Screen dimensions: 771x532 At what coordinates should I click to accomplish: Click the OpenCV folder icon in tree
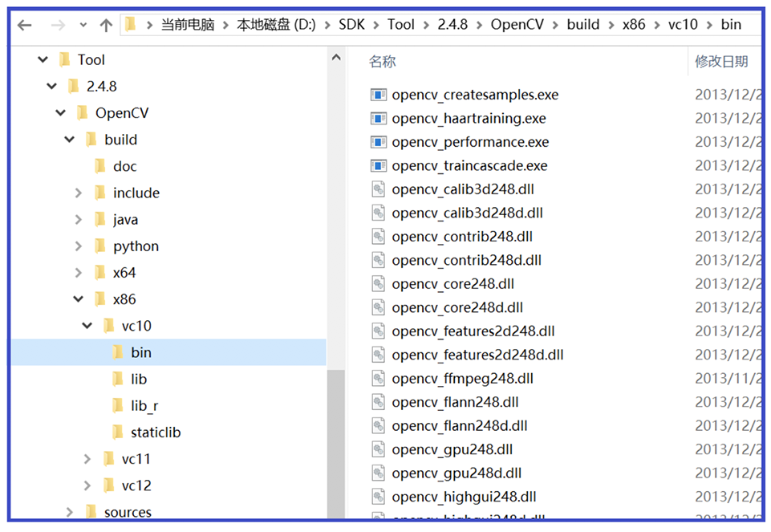[83, 113]
